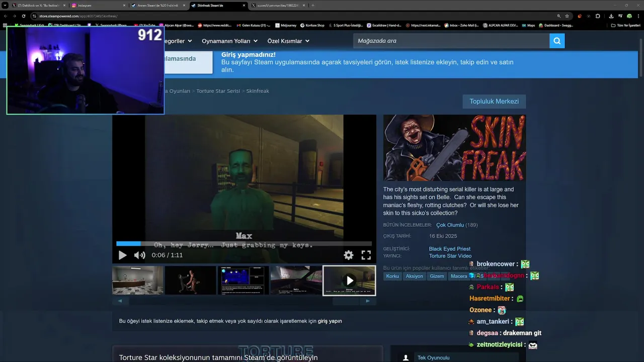The image size is (644, 362).
Task: Toggle fullscreen on the trailer player
Action: coord(366,255)
